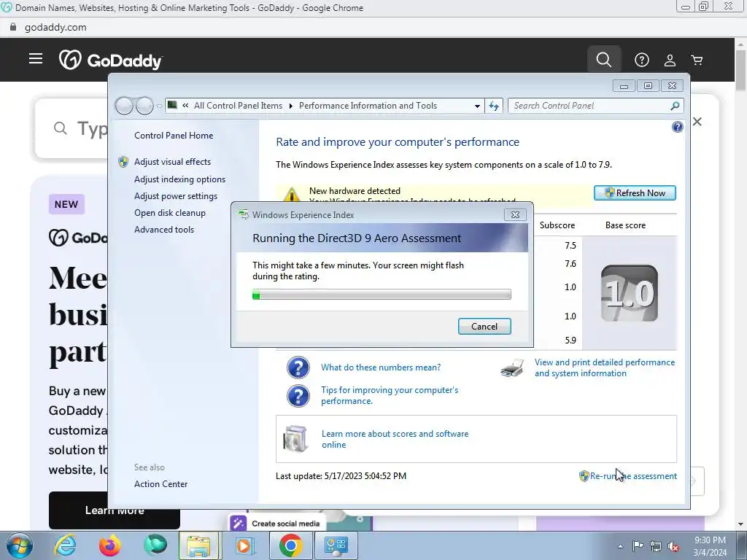Click the Learn More button on GoDaddy

(x=115, y=510)
